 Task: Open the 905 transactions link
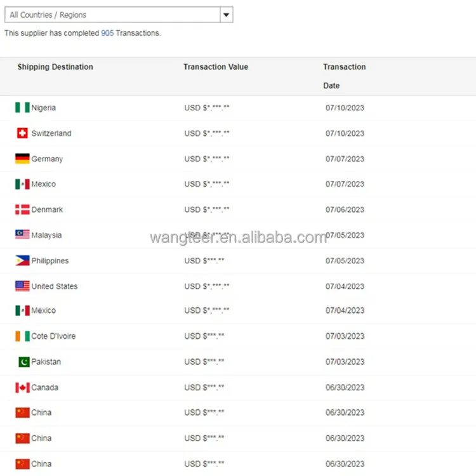(x=107, y=33)
